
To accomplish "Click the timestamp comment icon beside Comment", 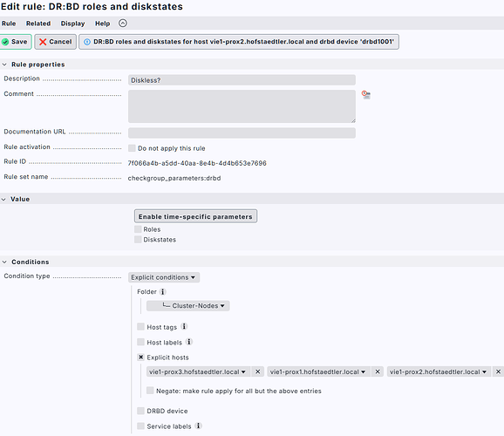I will 365,94.
